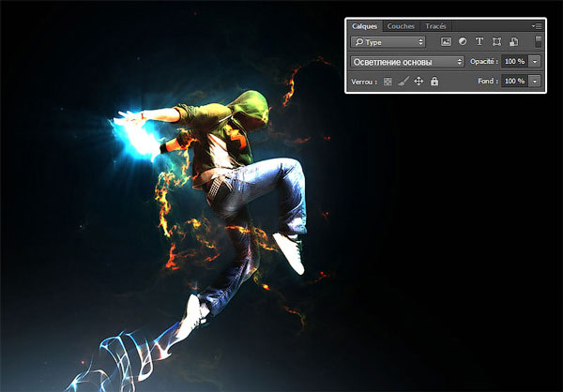Filter layers by text layers icon
The image size is (563, 392).
[x=479, y=41]
